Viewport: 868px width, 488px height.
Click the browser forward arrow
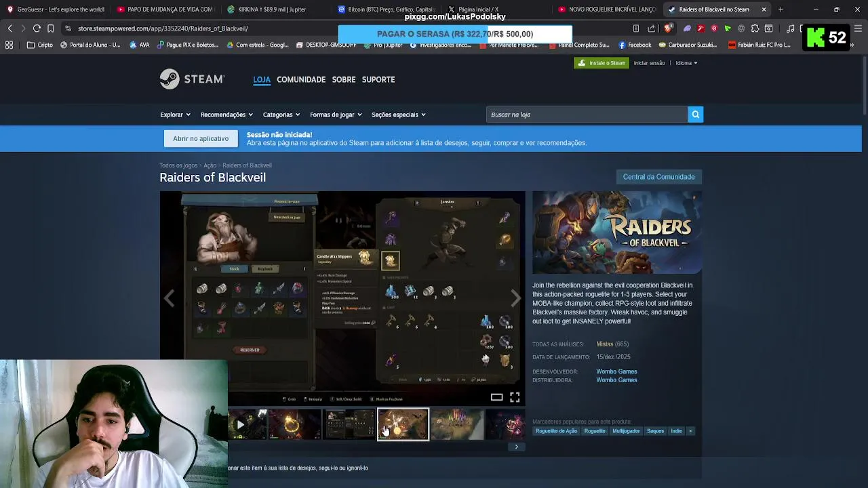click(x=23, y=28)
